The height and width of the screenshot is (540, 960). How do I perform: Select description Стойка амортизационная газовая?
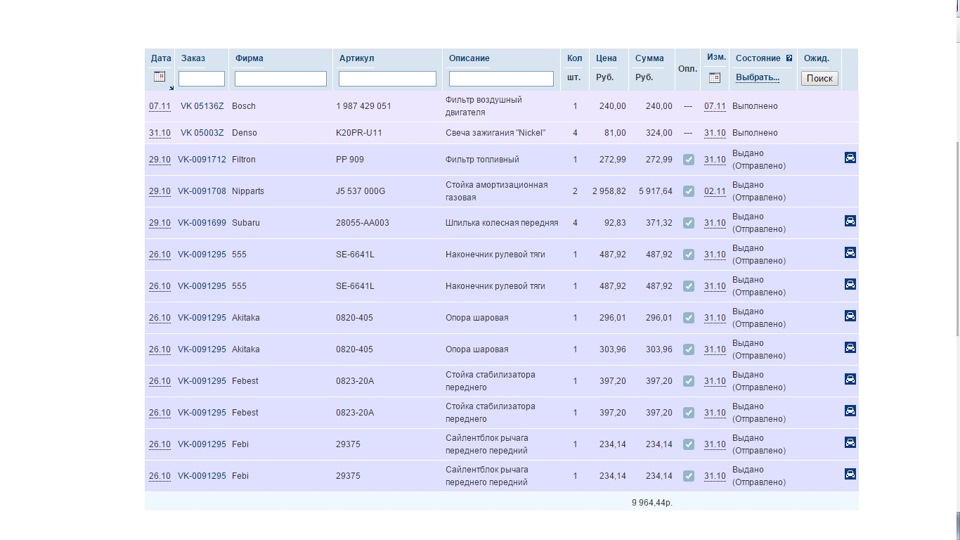pos(497,191)
